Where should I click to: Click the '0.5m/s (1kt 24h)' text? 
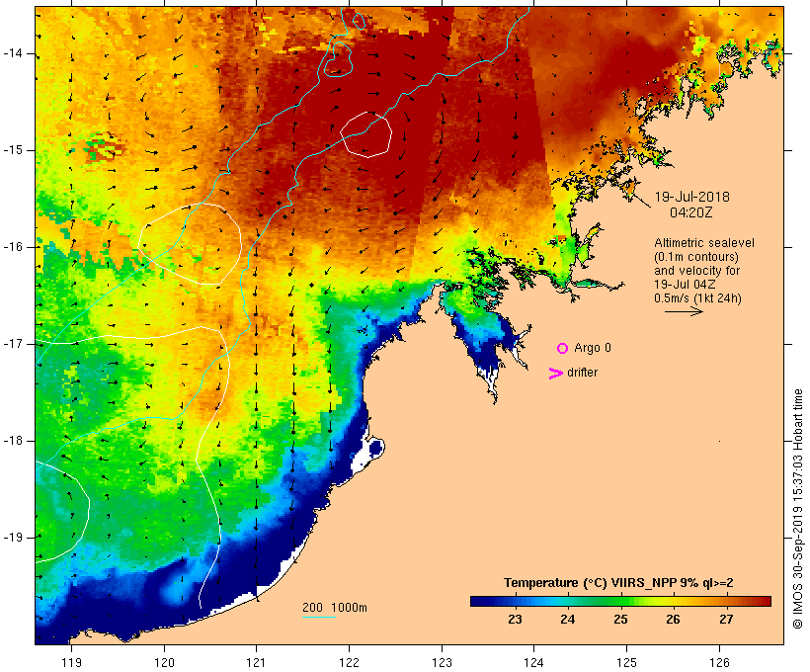click(x=697, y=298)
